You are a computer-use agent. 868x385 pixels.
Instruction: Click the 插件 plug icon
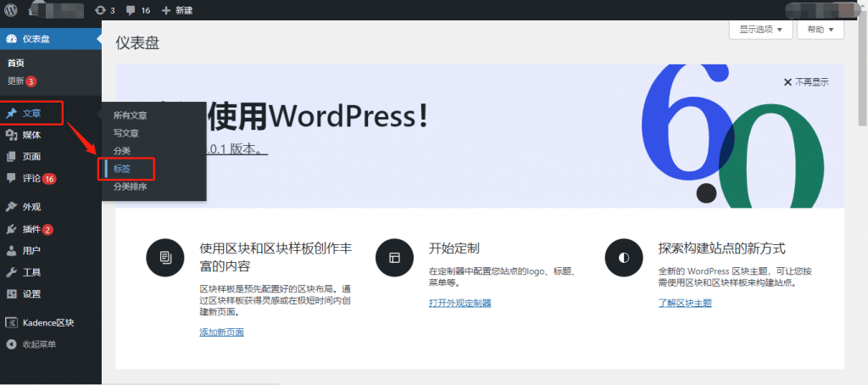pos(12,229)
